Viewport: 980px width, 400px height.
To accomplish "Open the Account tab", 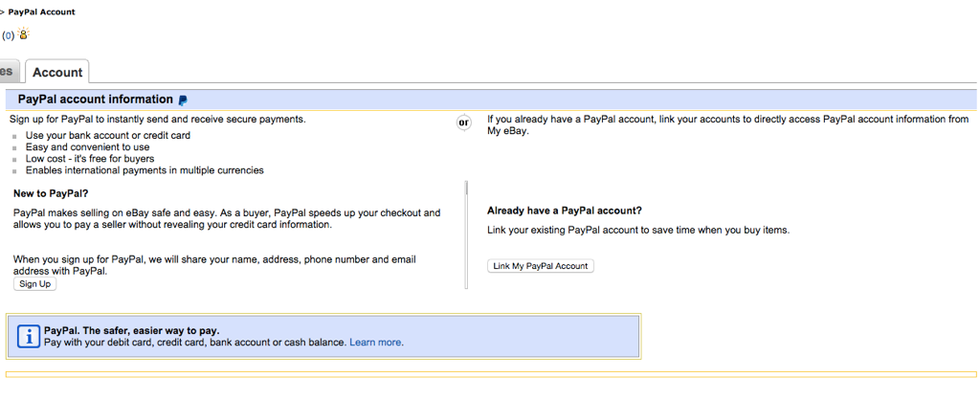I will 57,72.
